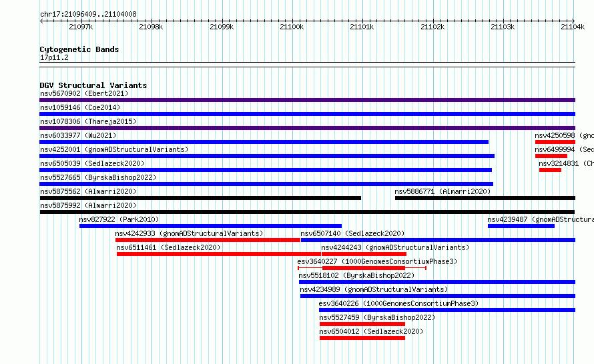Click the 17p11.2 band label

point(54,57)
